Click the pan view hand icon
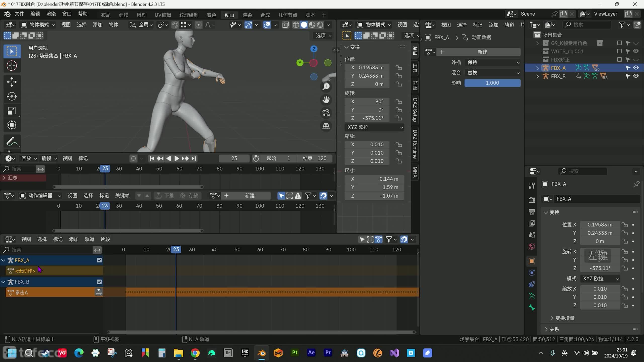This screenshot has height=362, width=644. [326, 100]
